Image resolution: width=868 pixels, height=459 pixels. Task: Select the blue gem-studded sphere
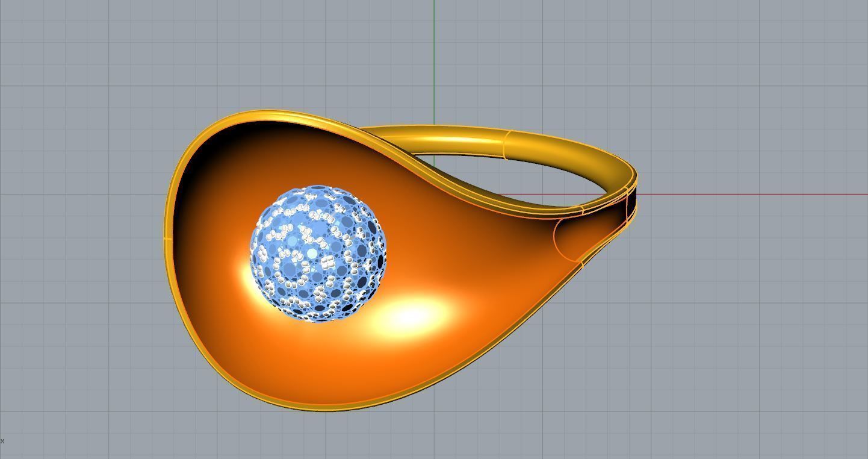point(318,254)
